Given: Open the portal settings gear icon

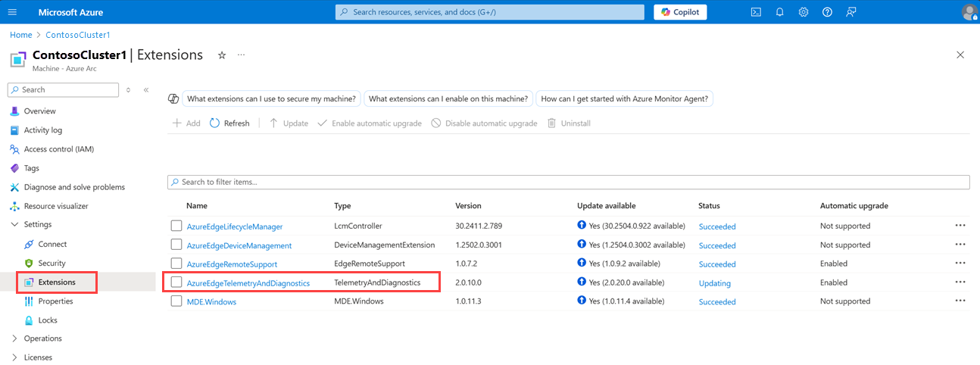Looking at the screenshot, I should 804,12.
